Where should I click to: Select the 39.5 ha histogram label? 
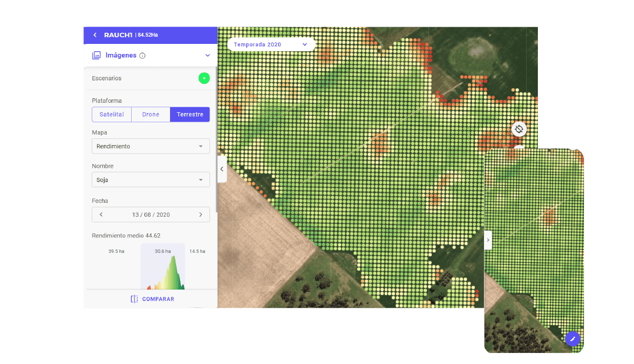[x=117, y=251]
